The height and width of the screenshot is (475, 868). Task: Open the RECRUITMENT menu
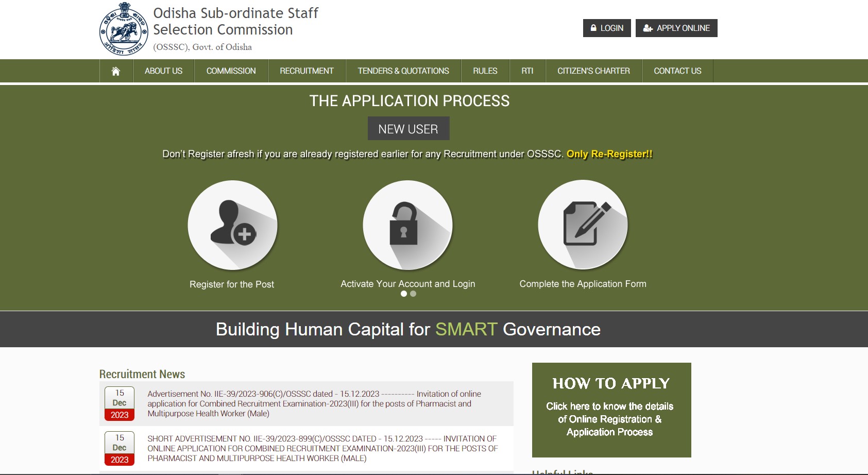[306, 71]
